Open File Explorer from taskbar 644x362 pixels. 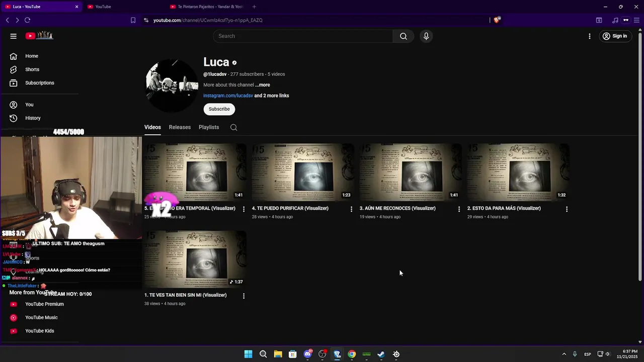point(278,354)
